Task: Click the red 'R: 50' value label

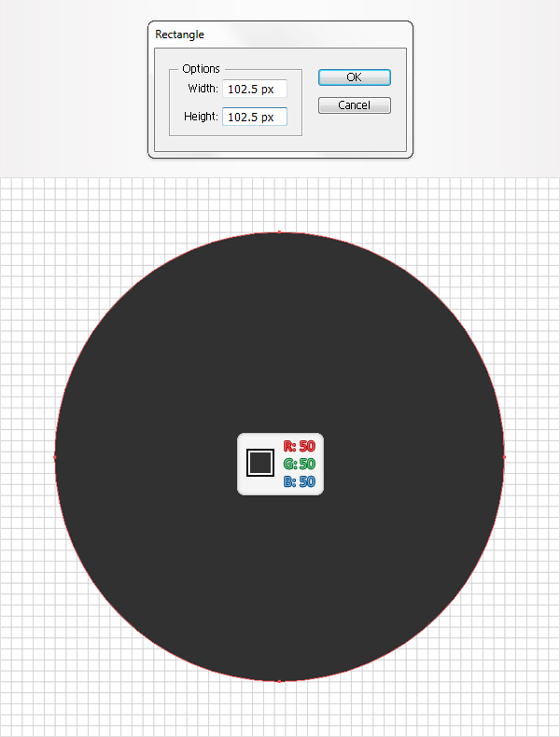Action: pos(299,446)
